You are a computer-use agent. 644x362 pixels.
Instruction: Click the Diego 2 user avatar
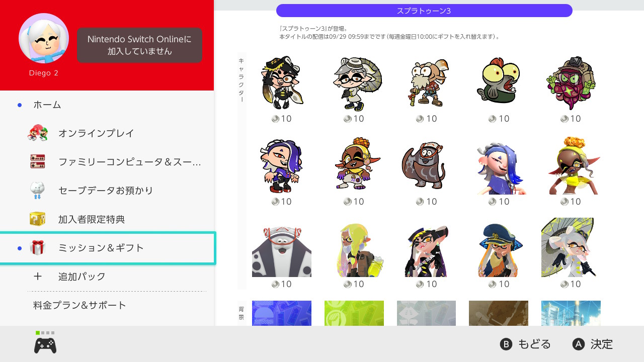pyautogui.click(x=44, y=38)
